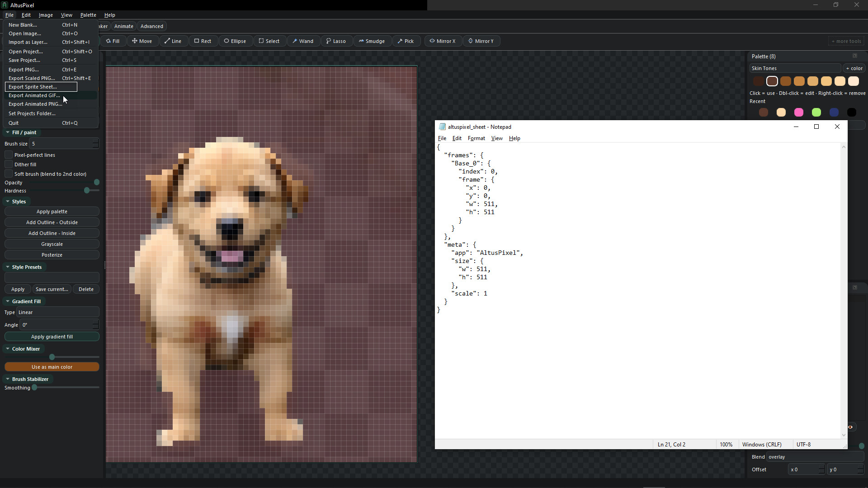Image resolution: width=868 pixels, height=488 pixels.
Task: Click Apply gradient fill button
Action: [52, 337]
